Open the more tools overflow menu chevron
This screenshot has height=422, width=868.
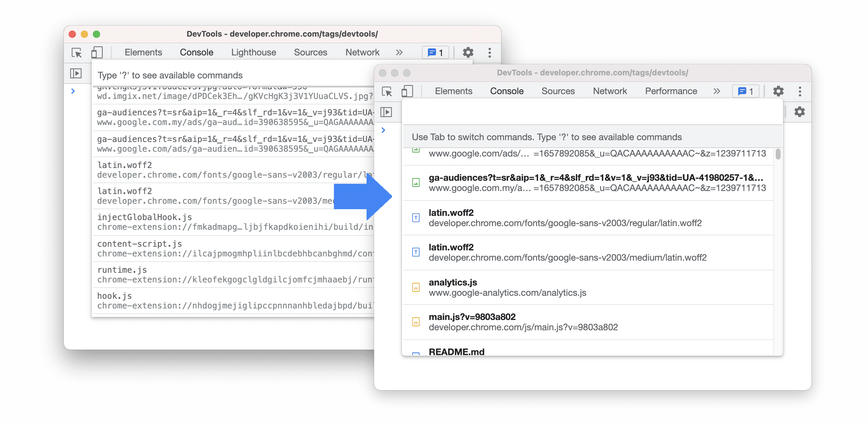(716, 90)
